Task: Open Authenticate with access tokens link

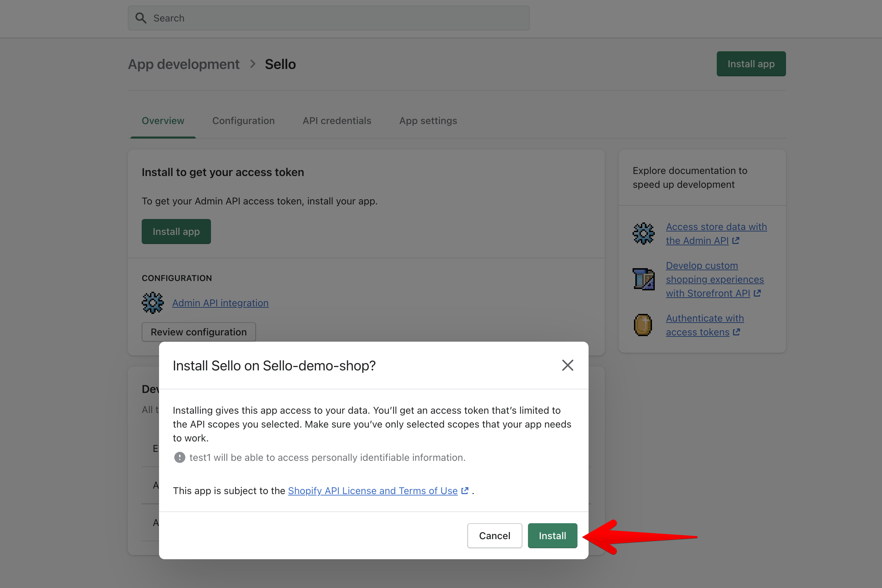Action: pos(705,325)
